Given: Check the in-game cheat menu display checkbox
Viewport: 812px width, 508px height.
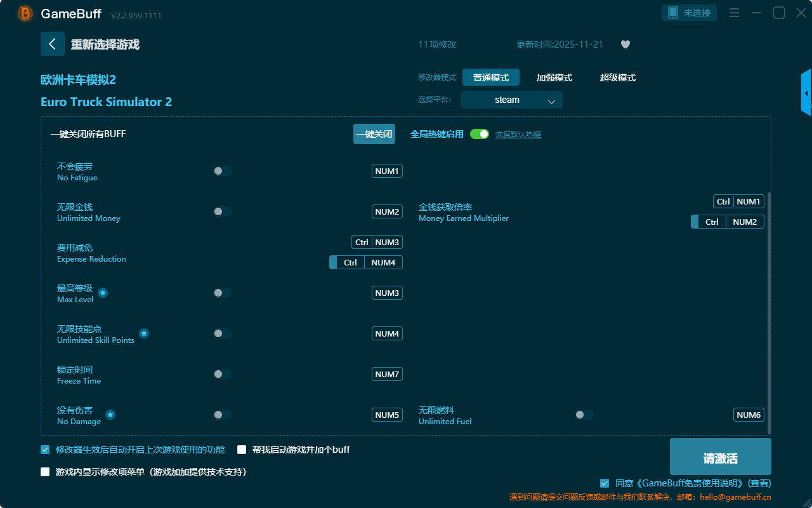Looking at the screenshot, I should pyautogui.click(x=45, y=472).
